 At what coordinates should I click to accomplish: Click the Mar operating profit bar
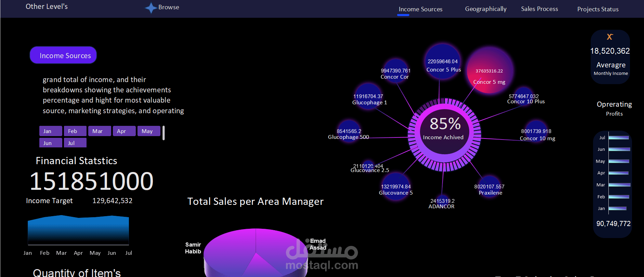(620, 185)
